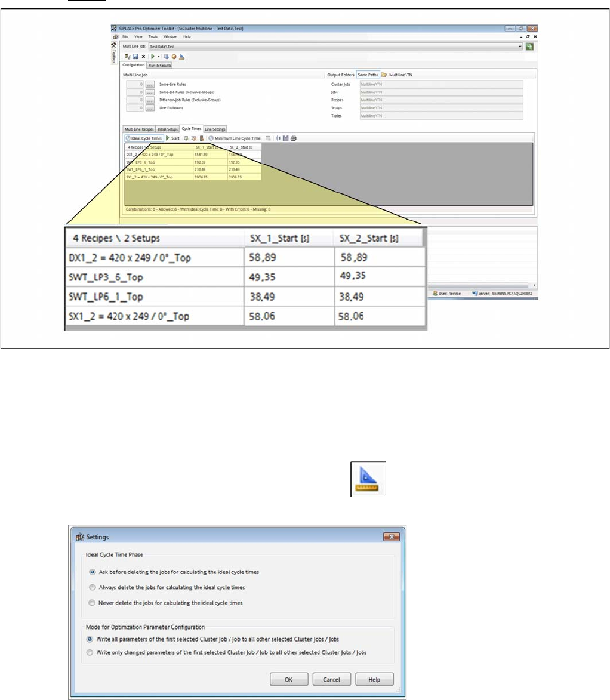Click folder icon next to Same Paths
610x700 pixels.
tap(384, 75)
